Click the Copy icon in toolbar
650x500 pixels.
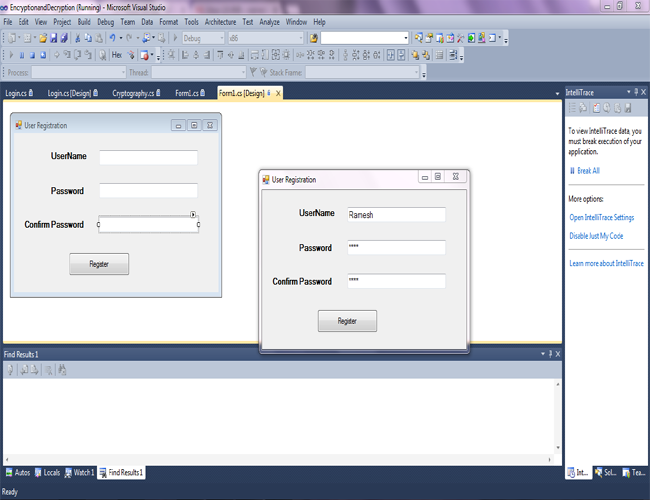pos(88,38)
